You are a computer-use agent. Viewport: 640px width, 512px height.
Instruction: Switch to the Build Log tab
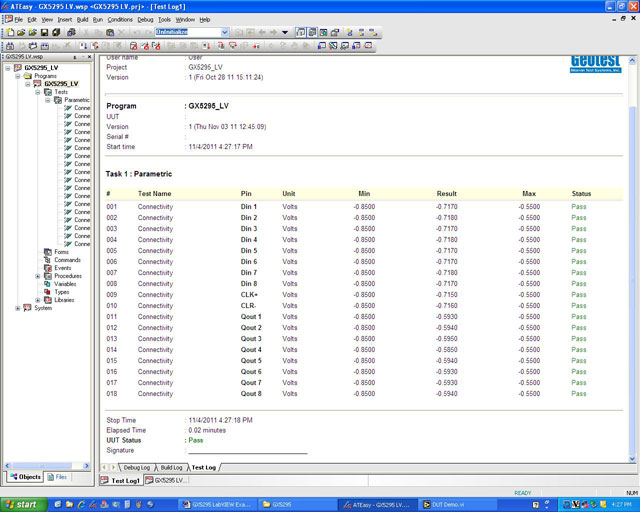(171, 467)
